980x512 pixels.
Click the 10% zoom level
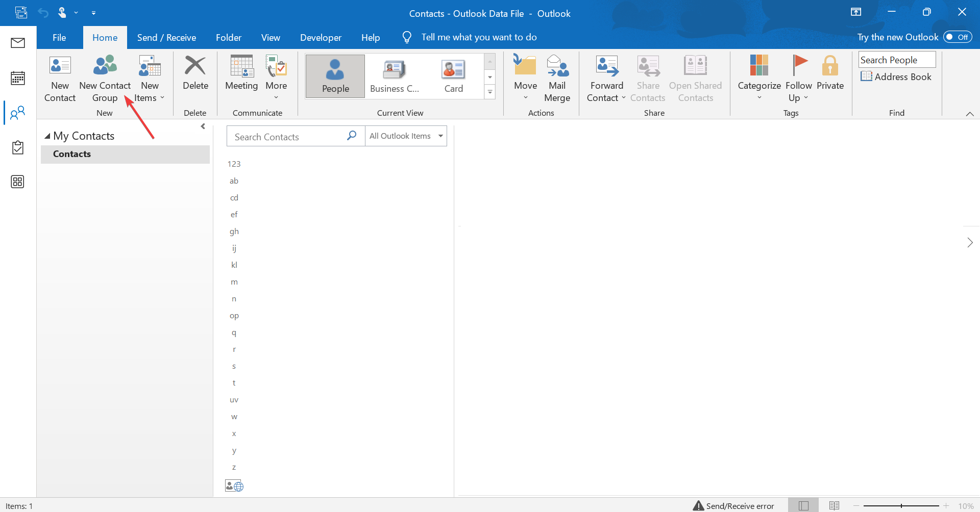point(966,506)
